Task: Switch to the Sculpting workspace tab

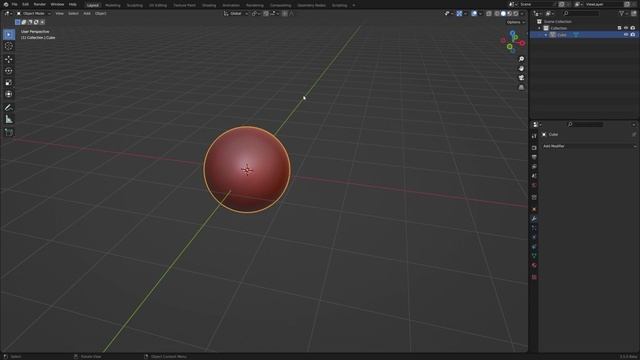Action: (135, 6)
